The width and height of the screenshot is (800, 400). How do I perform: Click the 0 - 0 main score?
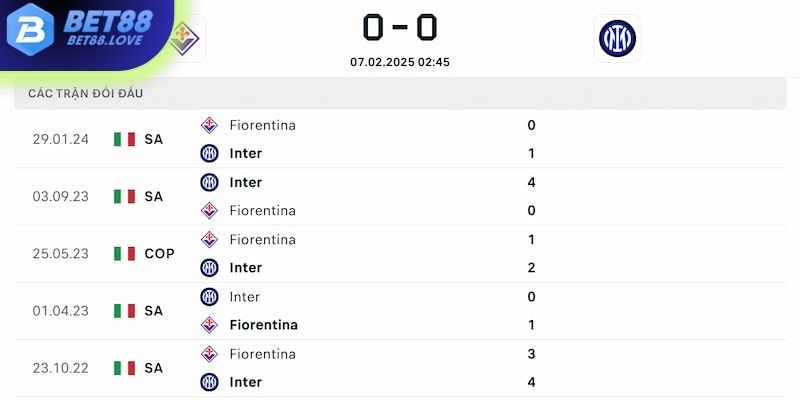[400, 28]
